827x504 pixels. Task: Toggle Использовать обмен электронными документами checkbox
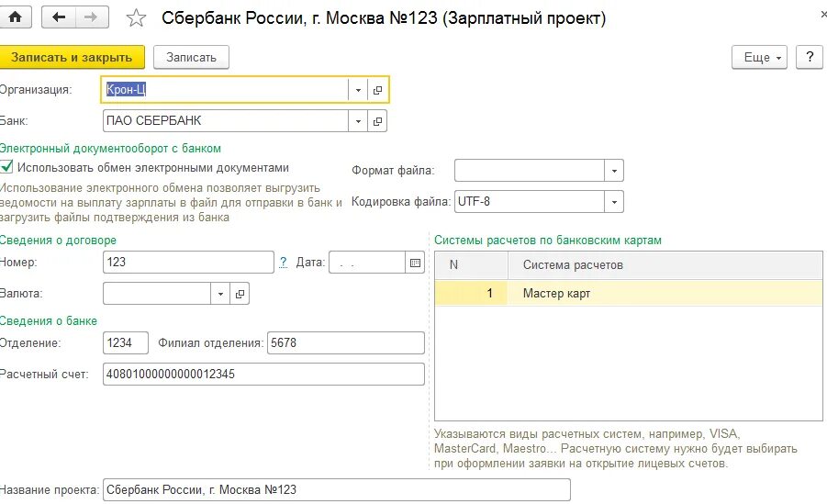click(6, 167)
